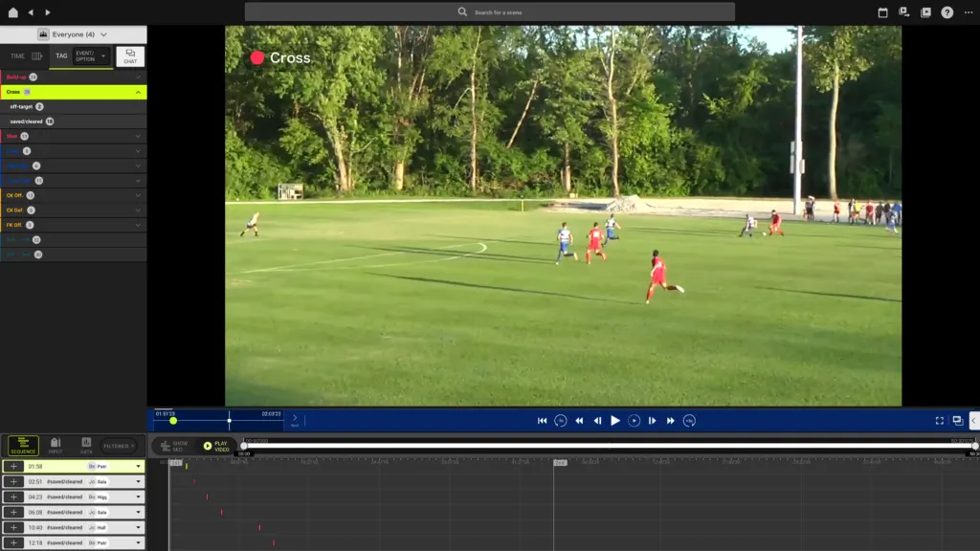Open the CHAT panel button
Viewport: 980px width, 551px height.
pos(130,56)
